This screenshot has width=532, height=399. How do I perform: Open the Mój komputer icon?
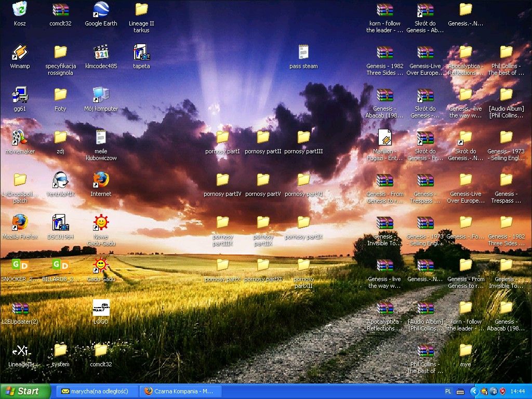point(101,95)
